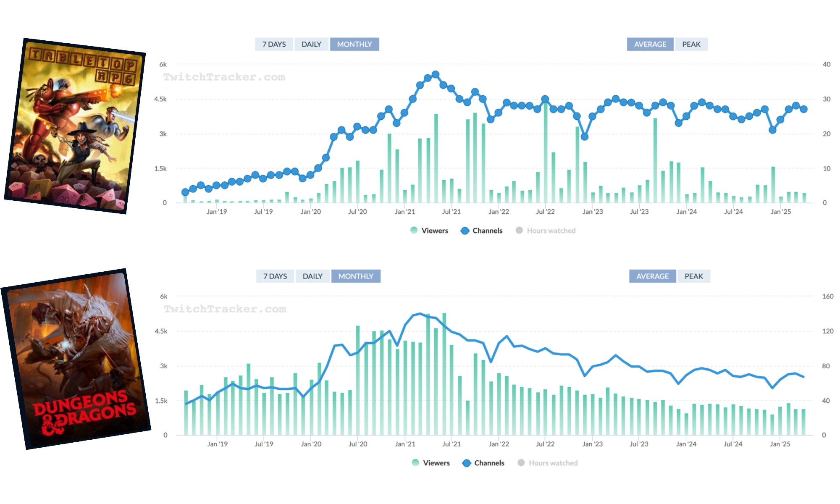Open the Dungeons & Dragons cover image

coord(76,359)
